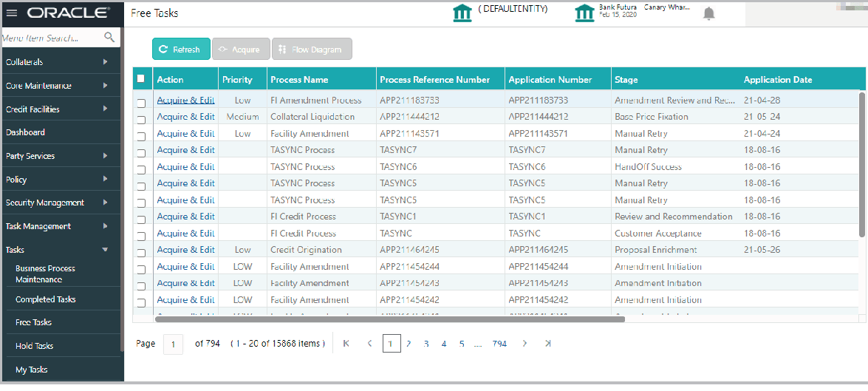Jump to last page arrow
This screenshot has height=391, width=868.
point(547,344)
